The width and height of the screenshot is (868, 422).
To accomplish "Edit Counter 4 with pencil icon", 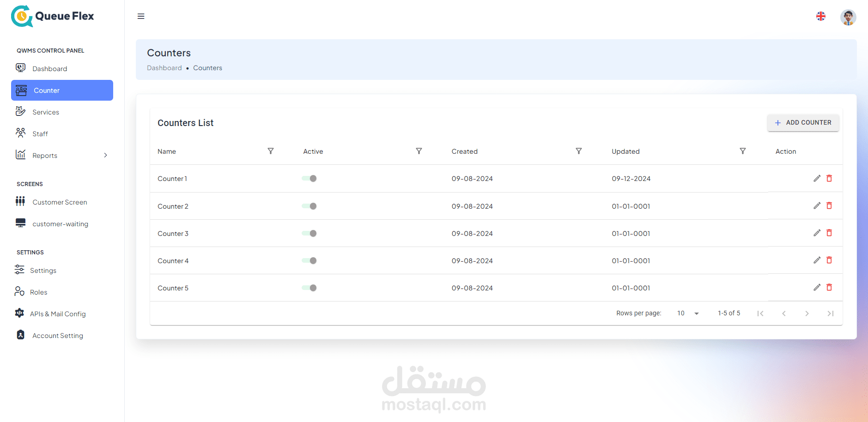I will [817, 260].
